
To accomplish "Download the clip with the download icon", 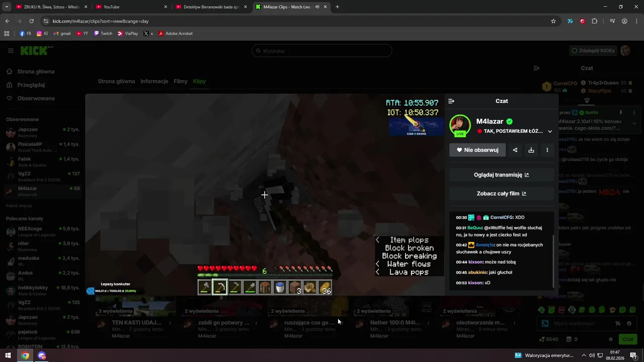I will (x=531, y=150).
